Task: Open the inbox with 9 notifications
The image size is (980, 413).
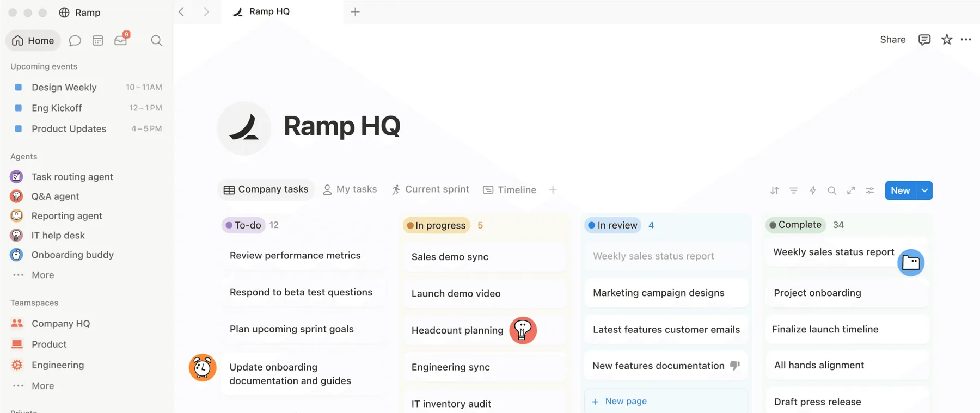Action: (121, 40)
